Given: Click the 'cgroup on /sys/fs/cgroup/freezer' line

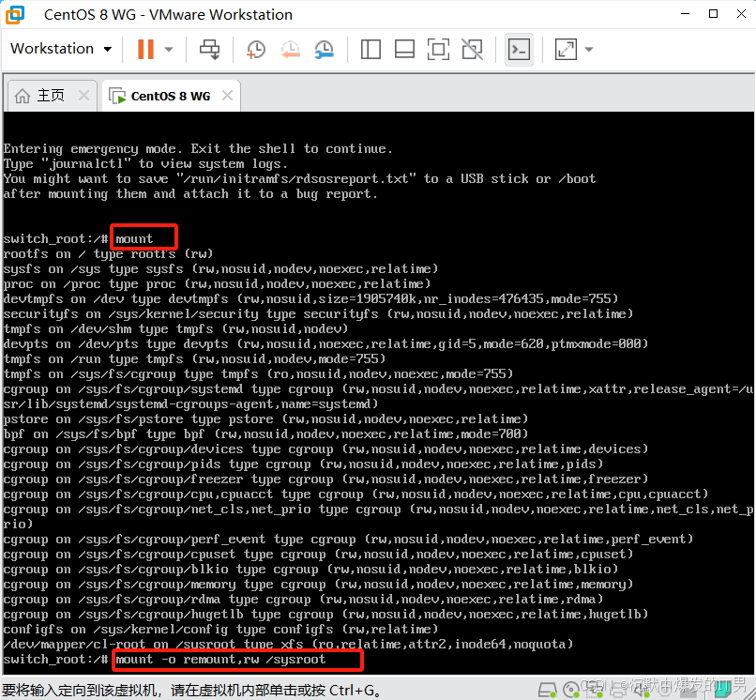Looking at the screenshot, I should click(325, 479).
